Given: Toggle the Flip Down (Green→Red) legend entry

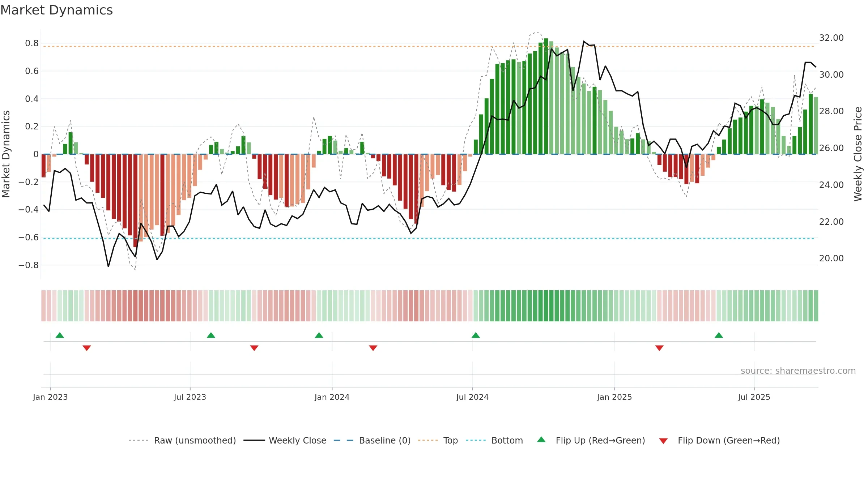Looking at the screenshot, I should [x=719, y=440].
